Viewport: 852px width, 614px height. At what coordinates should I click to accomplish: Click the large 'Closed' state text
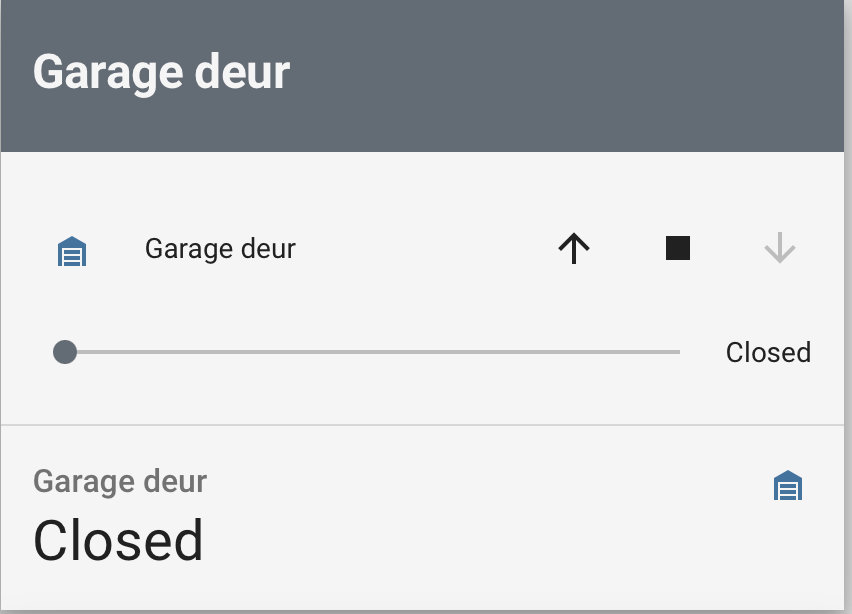click(x=118, y=541)
